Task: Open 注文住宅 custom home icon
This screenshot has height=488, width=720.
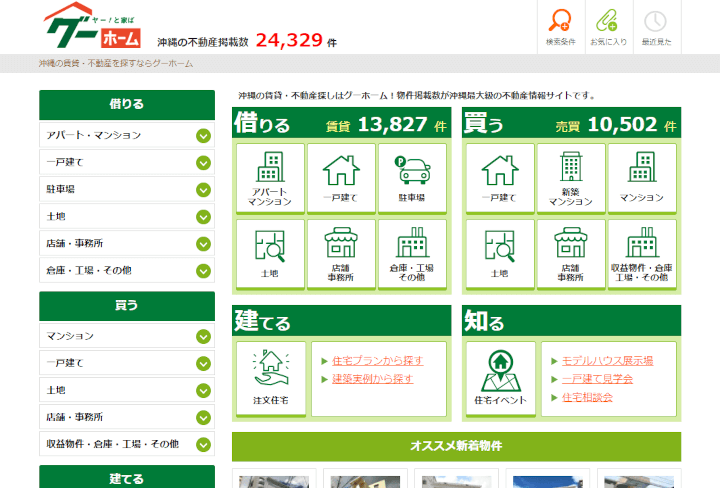Action: click(271, 379)
